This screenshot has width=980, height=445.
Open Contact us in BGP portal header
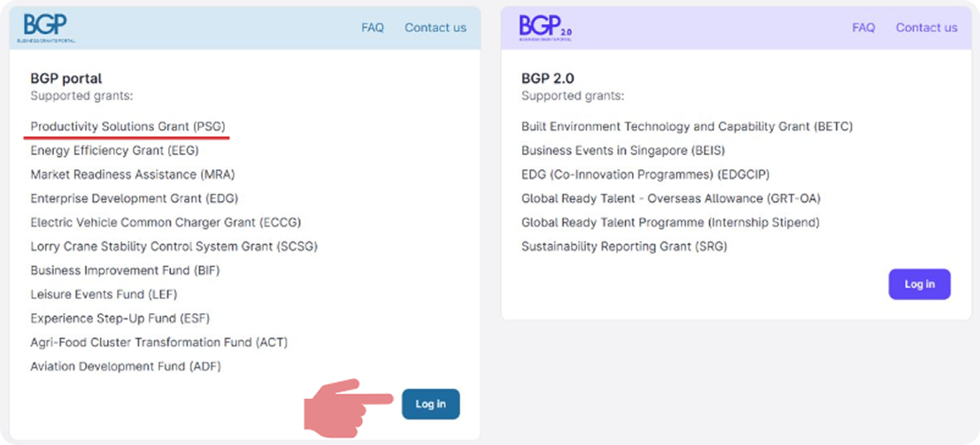[x=435, y=27]
